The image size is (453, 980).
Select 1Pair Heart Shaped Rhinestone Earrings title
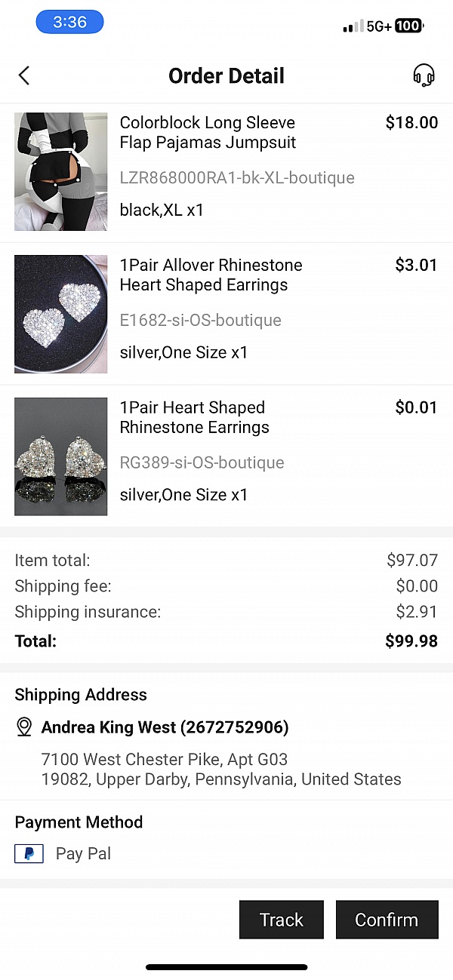tap(194, 417)
